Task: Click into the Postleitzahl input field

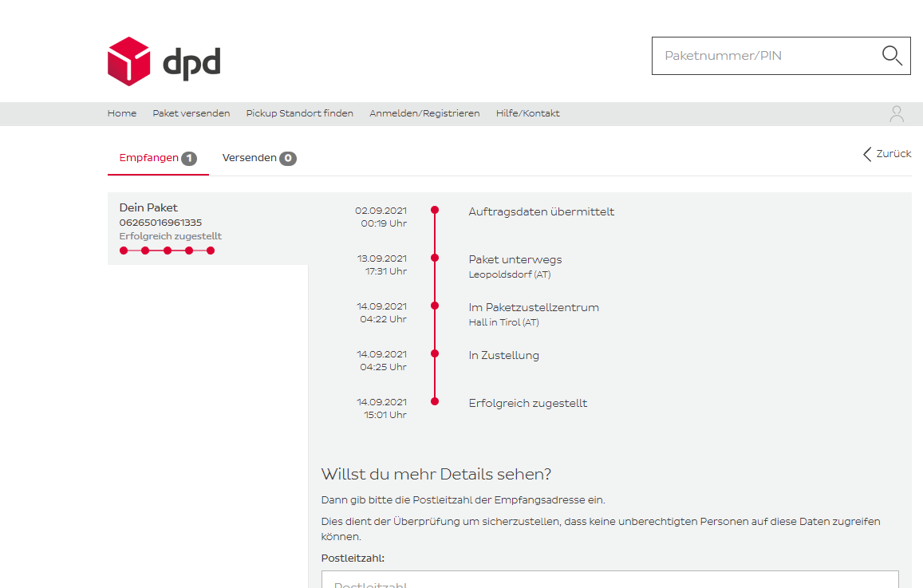Action: [x=609, y=581]
